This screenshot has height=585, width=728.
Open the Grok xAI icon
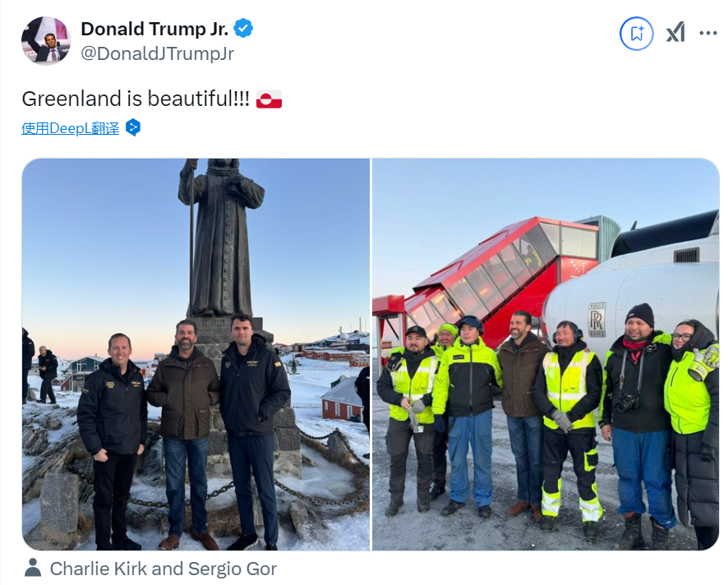675,33
